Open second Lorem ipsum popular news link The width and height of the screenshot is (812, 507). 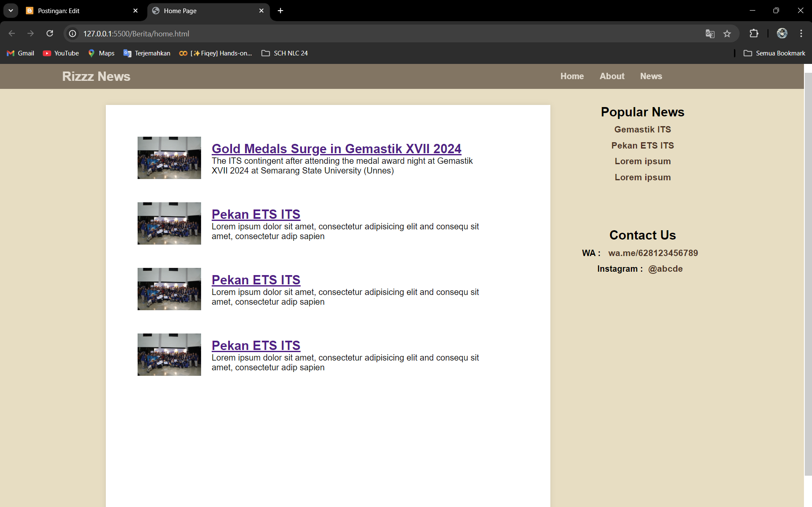pyautogui.click(x=642, y=177)
